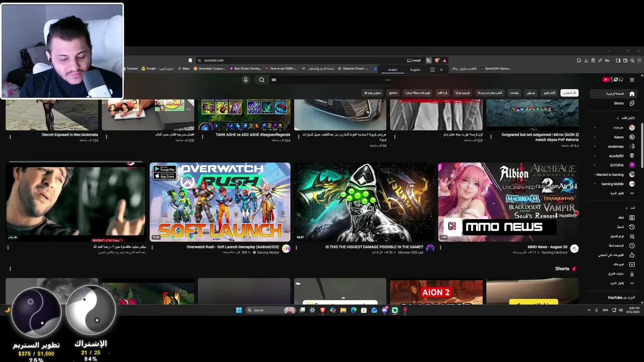Open the taskbar clock and date
This screenshot has width=644, height=362.
pos(633,310)
